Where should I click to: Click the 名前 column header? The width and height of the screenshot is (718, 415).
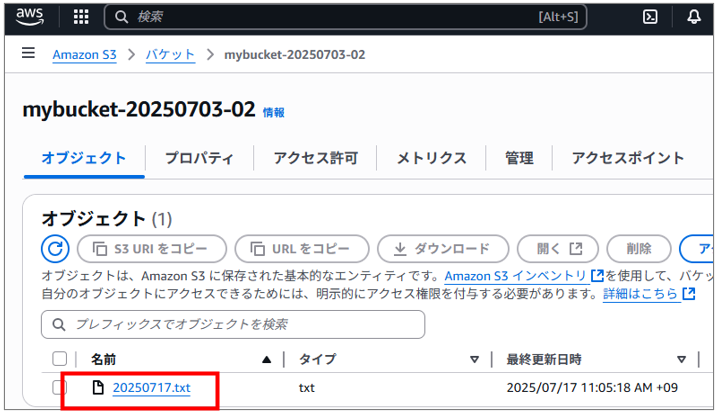(103, 360)
